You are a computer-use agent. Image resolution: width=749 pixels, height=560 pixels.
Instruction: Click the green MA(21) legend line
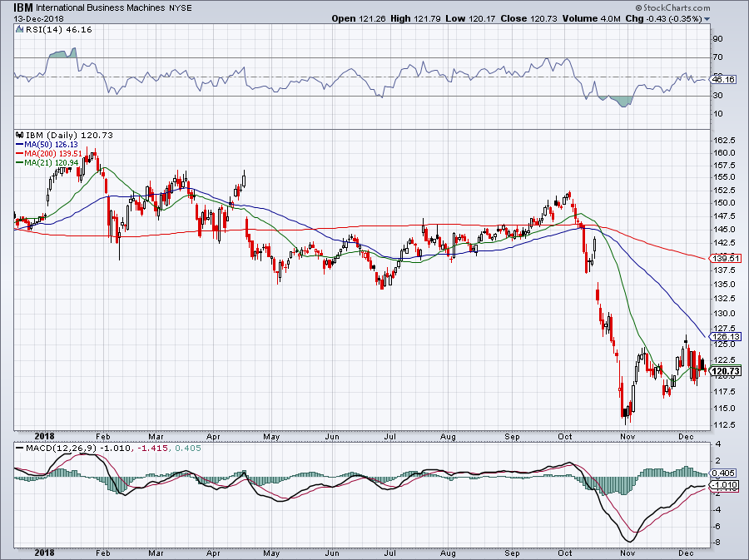tap(20, 163)
